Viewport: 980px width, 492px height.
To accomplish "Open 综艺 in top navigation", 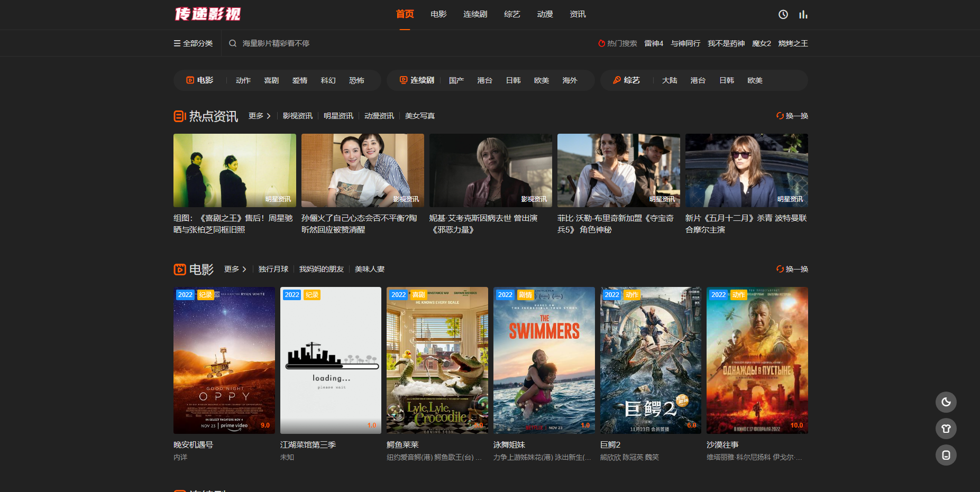I will tap(512, 14).
